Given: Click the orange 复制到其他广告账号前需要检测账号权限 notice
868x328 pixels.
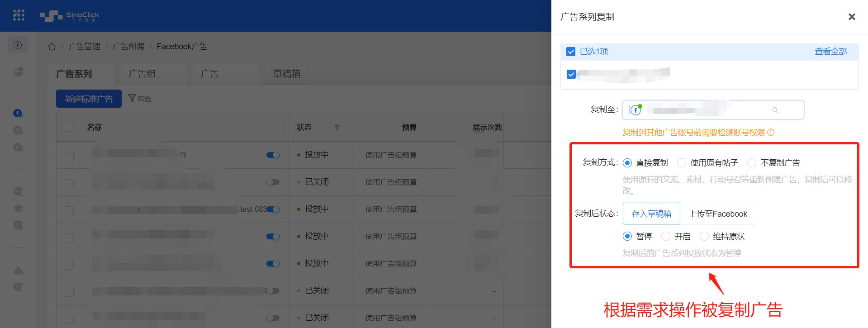Looking at the screenshot, I should [x=694, y=133].
